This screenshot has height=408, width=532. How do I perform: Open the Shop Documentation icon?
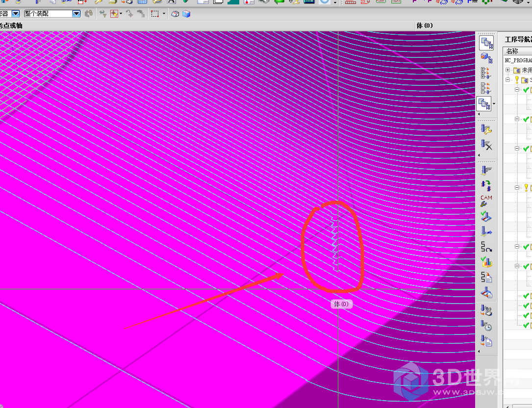tap(486, 277)
